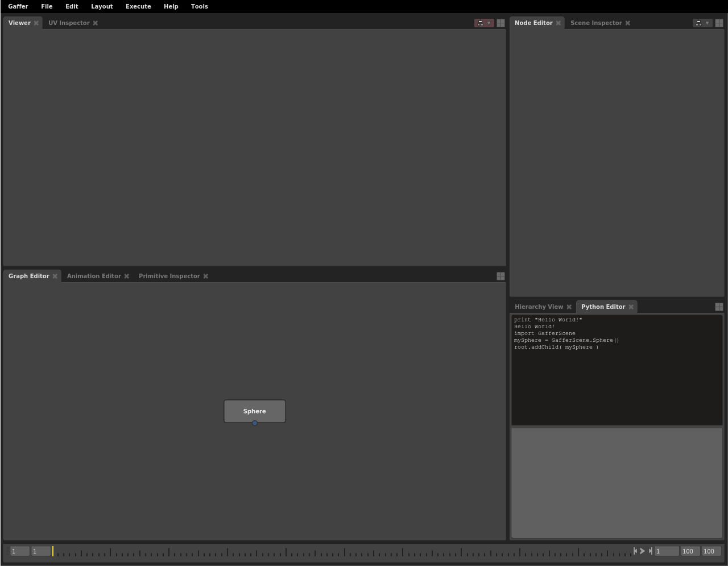
Task: Click the last 100 range end field
Action: click(712, 551)
